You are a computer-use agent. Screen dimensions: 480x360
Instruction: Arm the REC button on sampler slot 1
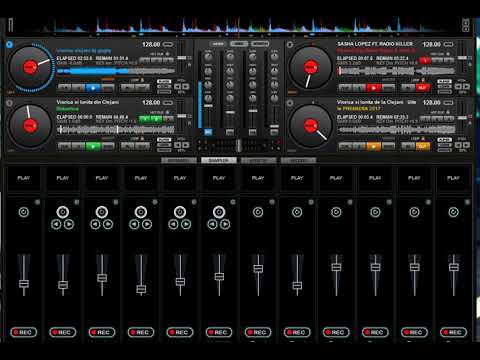tap(24, 332)
